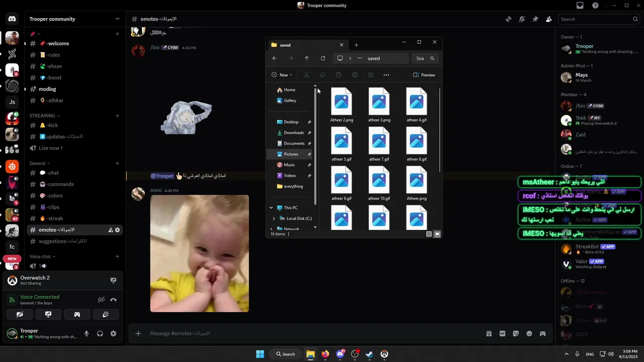644x362 pixels.
Task: Go back in File Explorer
Action: coord(274,58)
